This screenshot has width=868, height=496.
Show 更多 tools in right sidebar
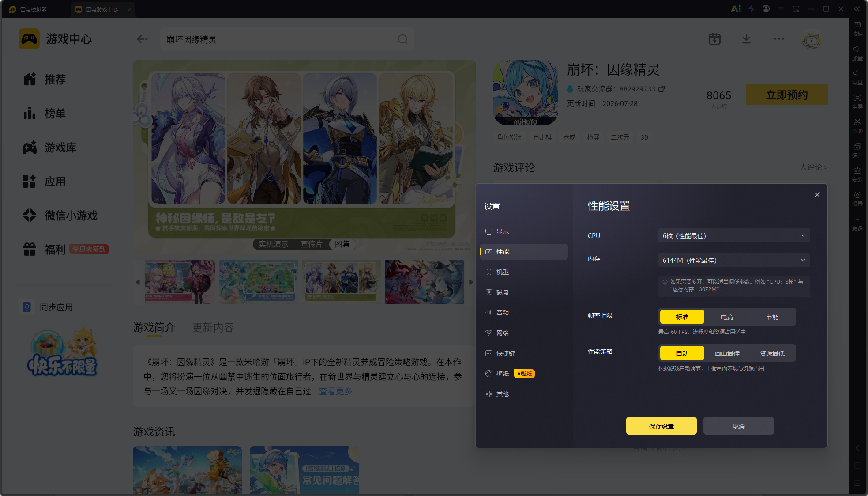coord(857,223)
